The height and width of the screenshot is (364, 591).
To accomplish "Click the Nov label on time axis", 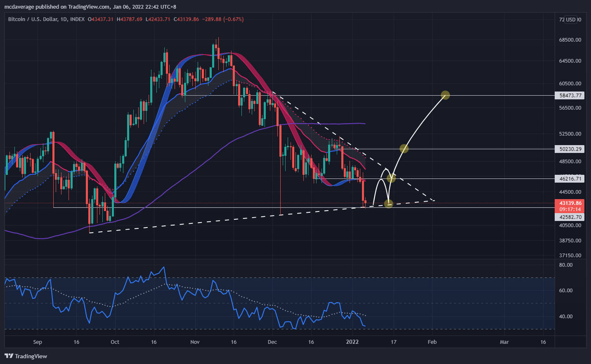I will click(195, 342).
